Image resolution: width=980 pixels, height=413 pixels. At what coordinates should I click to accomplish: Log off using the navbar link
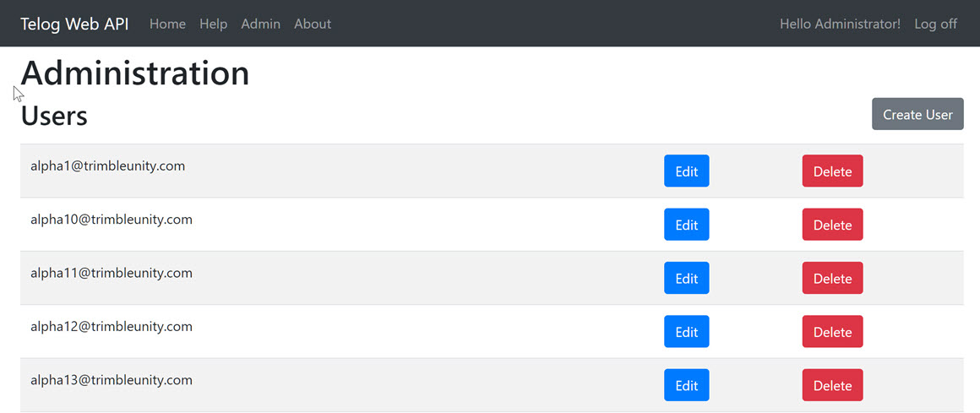[x=935, y=24]
